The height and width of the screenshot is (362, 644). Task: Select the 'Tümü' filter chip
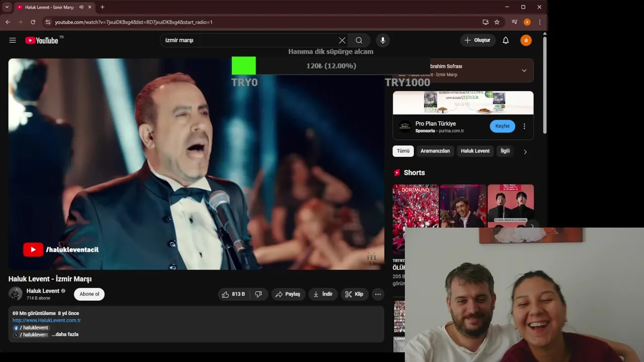tap(403, 151)
